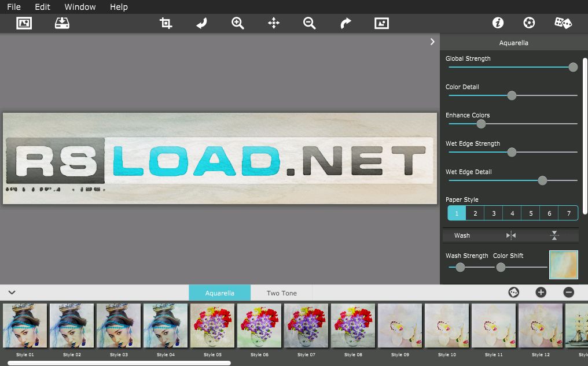Apply the Style 02 preset
Screen dimensions: 588x366
(x=72, y=326)
